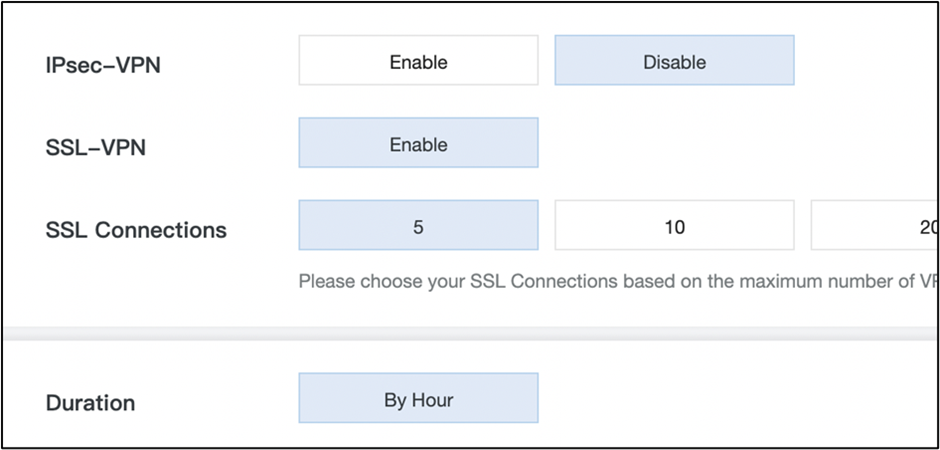Click the SSL-VPN Enable option

418,143
